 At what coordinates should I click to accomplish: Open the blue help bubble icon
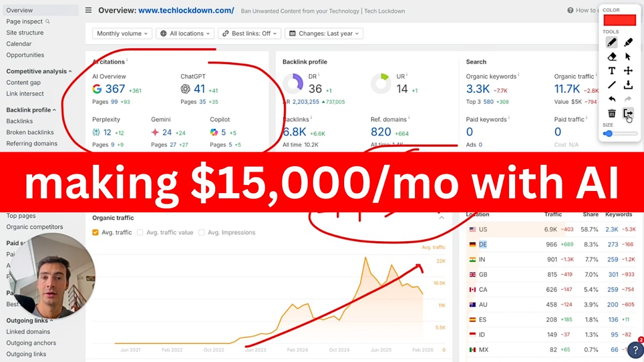click(x=635, y=349)
